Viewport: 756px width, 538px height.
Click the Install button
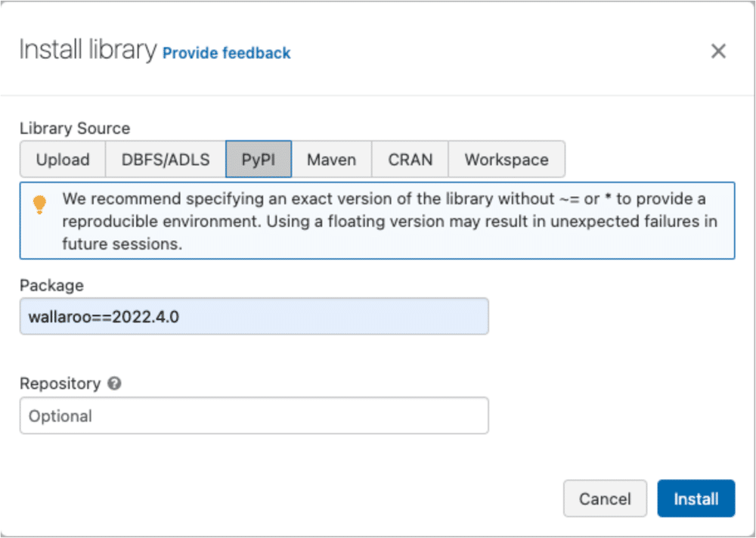click(x=696, y=499)
